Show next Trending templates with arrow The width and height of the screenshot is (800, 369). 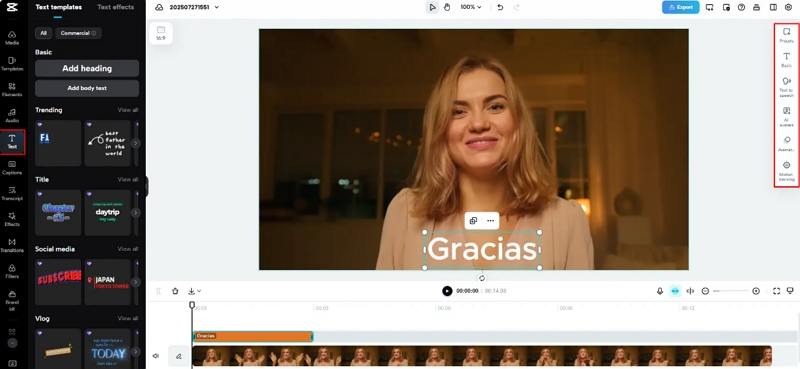(x=136, y=143)
